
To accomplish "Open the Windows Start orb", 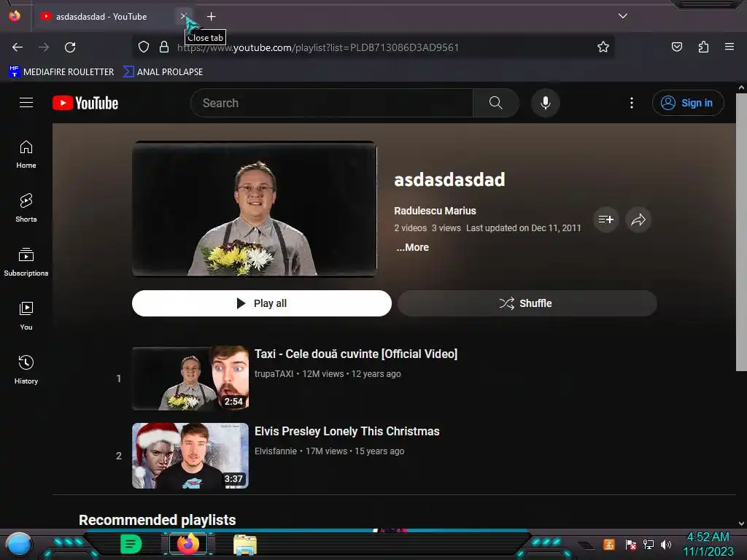I will (x=18, y=545).
